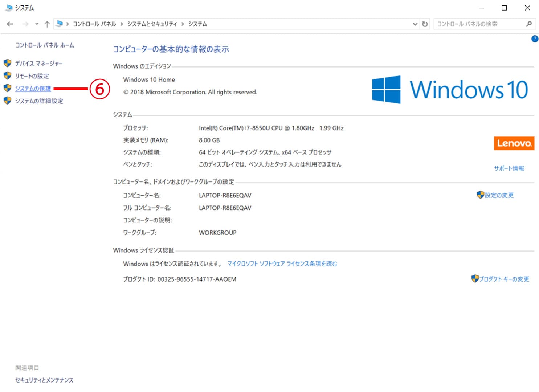Click processor value Intel(R) Core(TM) i7-8550U
The width and height of the screenshot is (539, 392).
[271, 128]
